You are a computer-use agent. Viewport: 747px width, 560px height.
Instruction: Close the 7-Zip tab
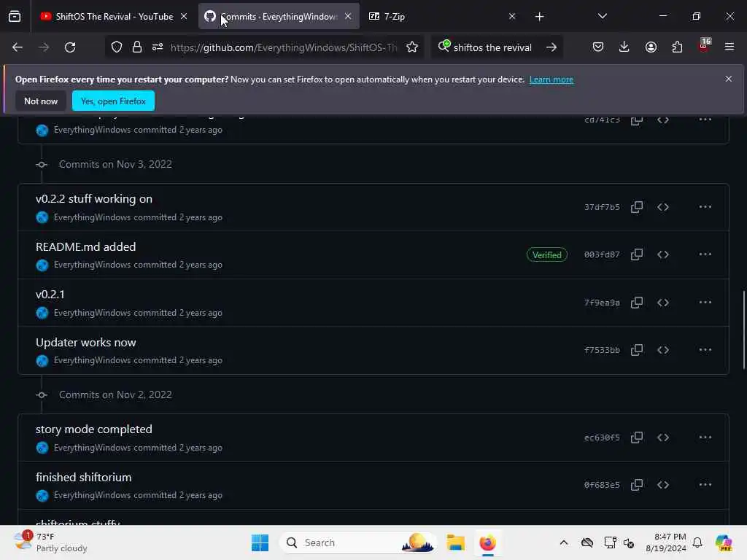click(512, 16)
